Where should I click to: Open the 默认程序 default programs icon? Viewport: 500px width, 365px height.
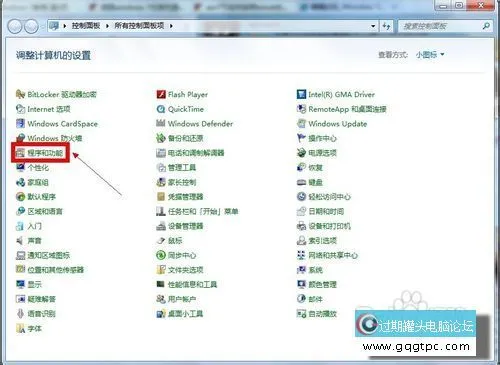[20, 197]
